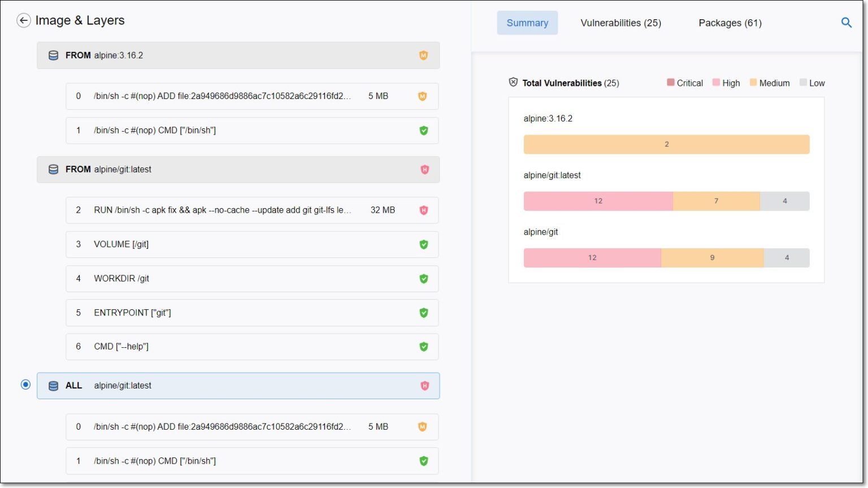Click the green shield on CMD ["--help"] layer

click(x=424, y=347)
